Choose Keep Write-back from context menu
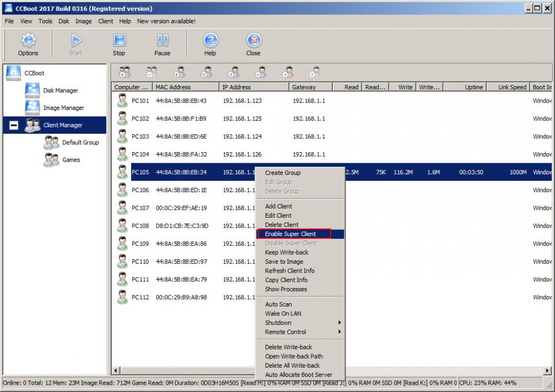The height and width of the screenshot is (392, 555). (300, 252)
